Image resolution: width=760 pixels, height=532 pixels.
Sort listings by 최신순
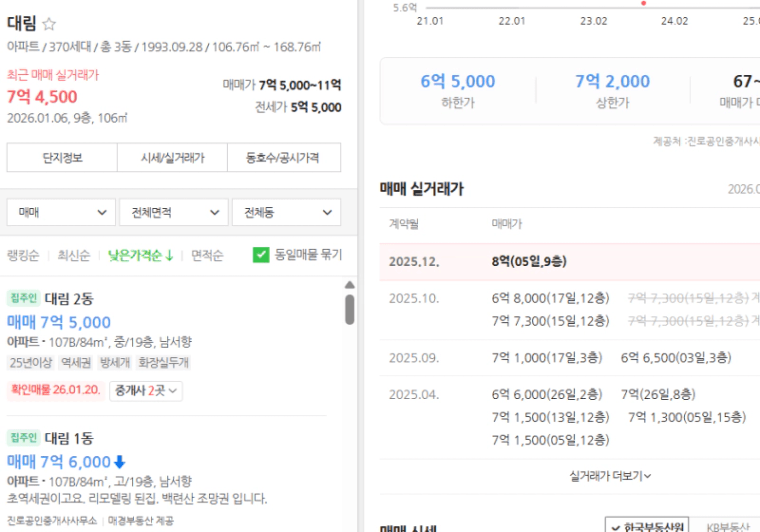(75, 255)
